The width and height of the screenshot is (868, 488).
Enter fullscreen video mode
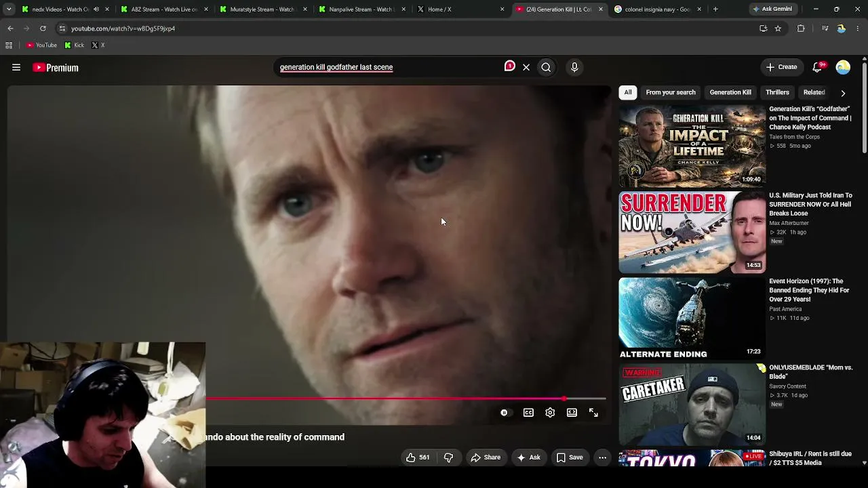click(593, 413)
